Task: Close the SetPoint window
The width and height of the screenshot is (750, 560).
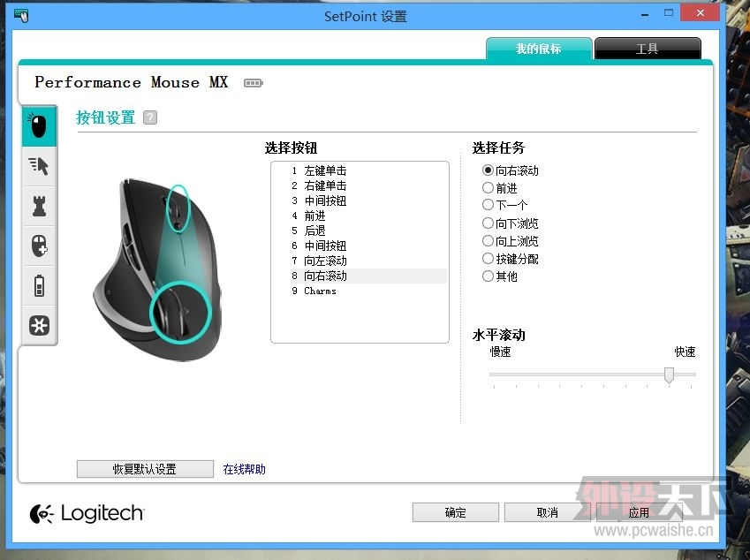Action: (x=701, y=13)
